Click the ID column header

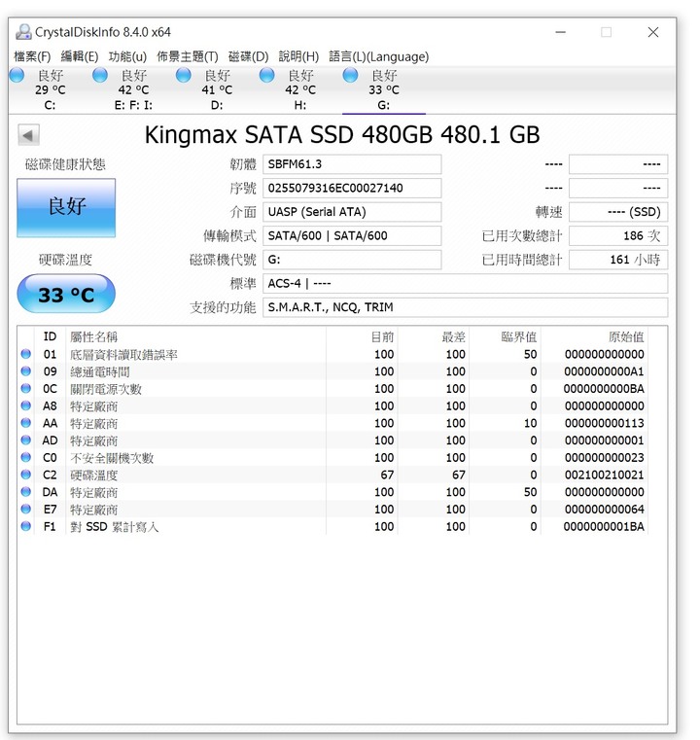tap(50, 336)
